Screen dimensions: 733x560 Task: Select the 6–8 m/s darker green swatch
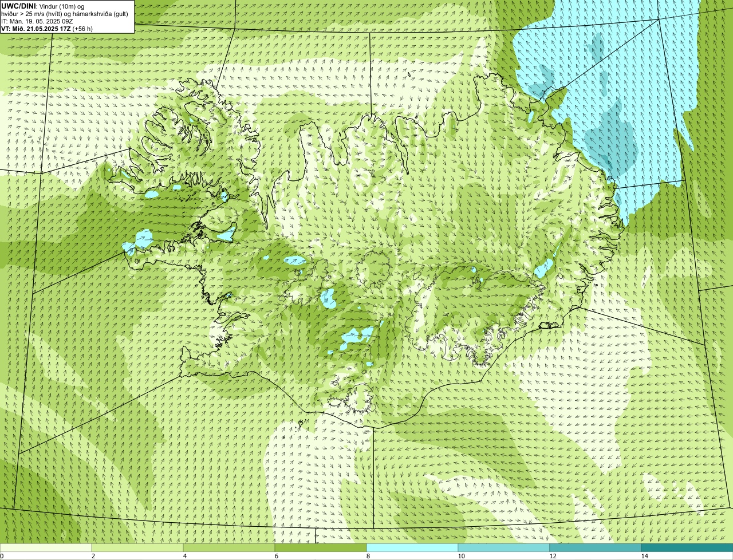(x=321, y=547)
